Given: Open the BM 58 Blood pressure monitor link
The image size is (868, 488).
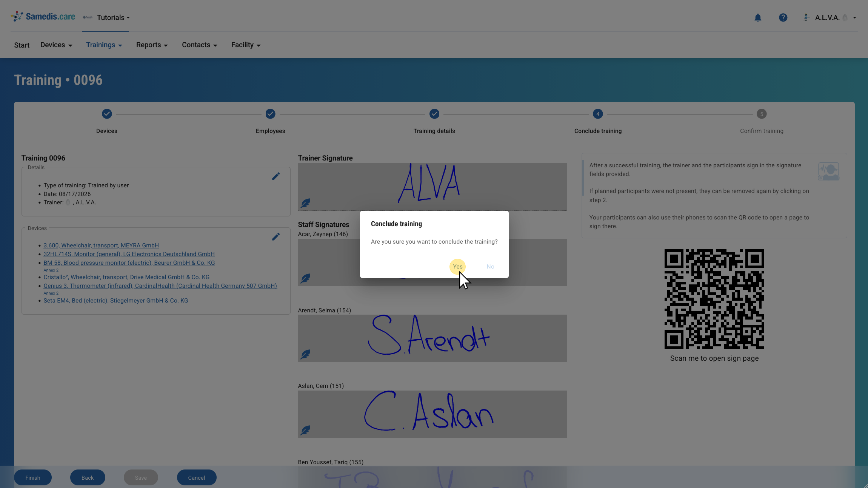Looking at the screenshot, I should coord(129,263).
